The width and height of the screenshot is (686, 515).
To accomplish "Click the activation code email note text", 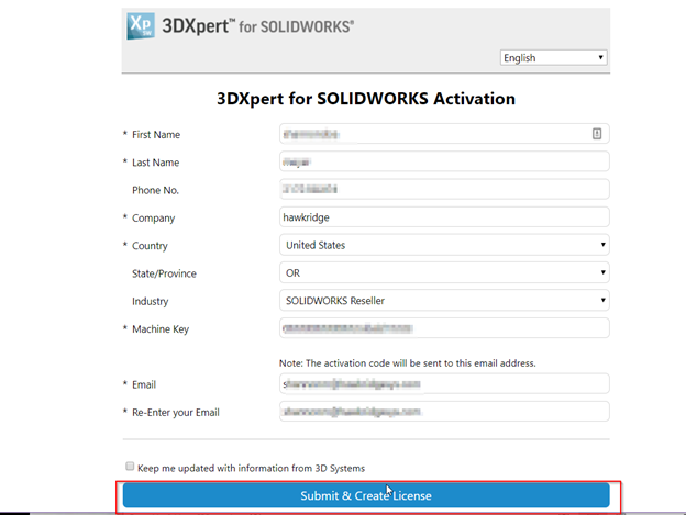I will tap(407, 363).
